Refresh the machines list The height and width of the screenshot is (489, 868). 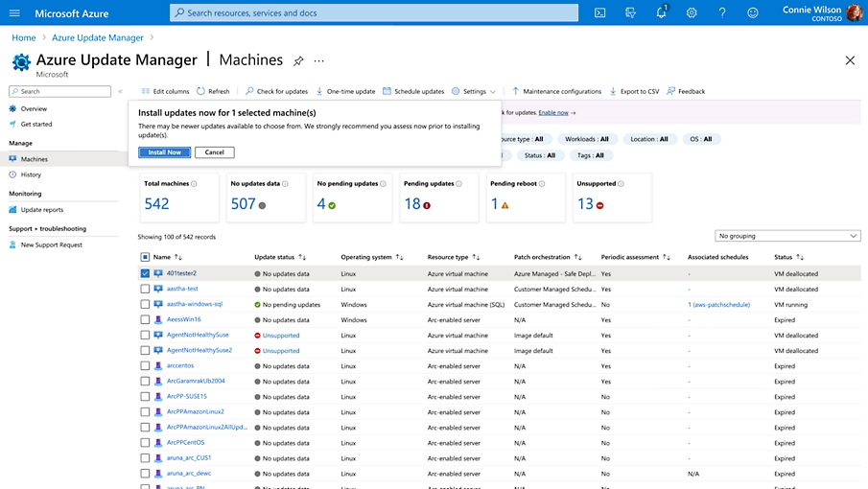[x=213, y=91]
